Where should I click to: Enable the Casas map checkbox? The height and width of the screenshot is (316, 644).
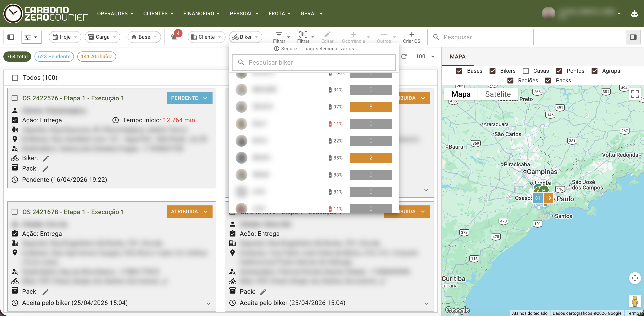point(526,71)
